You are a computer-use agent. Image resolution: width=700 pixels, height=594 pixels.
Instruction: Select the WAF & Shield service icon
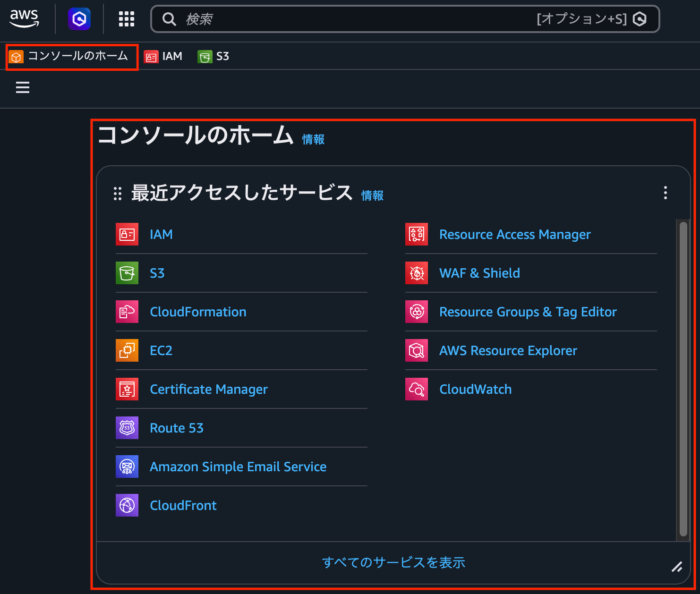416,273
